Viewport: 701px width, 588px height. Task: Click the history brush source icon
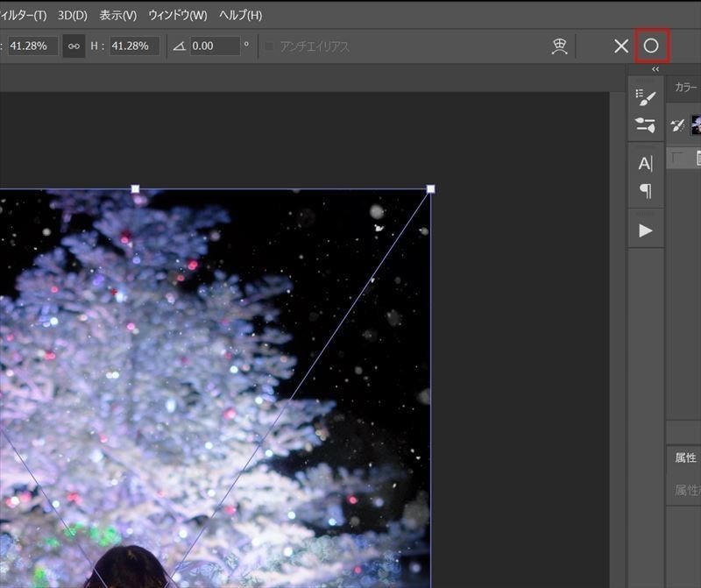tap(677, 125)
